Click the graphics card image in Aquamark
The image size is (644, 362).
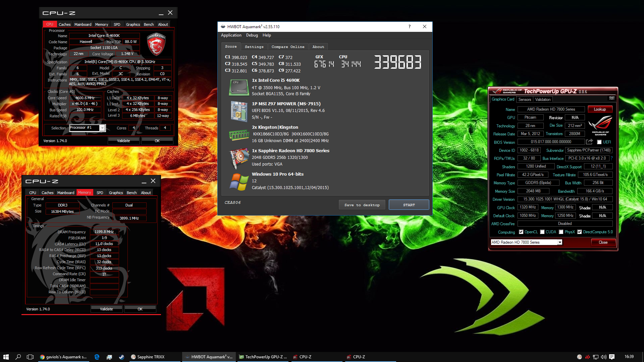click(239, 158)
